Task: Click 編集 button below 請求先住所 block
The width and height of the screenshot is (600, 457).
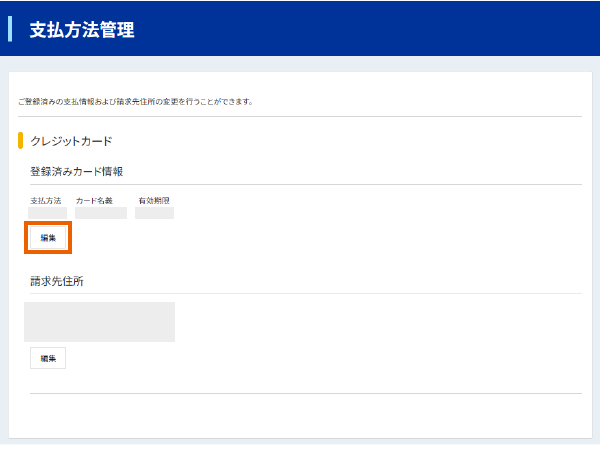Action: (47, 358)
